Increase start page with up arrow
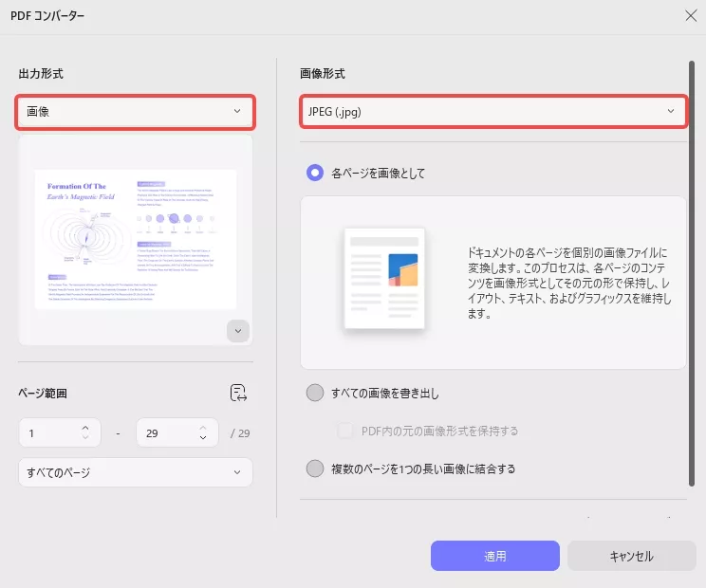Viewport: 706px width, 588px height. 85,428
